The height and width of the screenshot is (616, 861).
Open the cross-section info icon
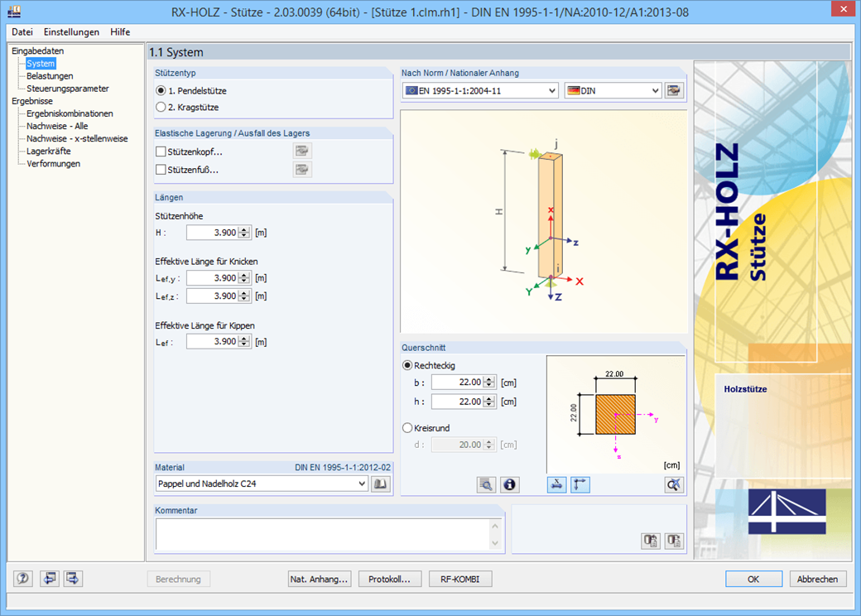pyautogui.click(x=510, y=485)
